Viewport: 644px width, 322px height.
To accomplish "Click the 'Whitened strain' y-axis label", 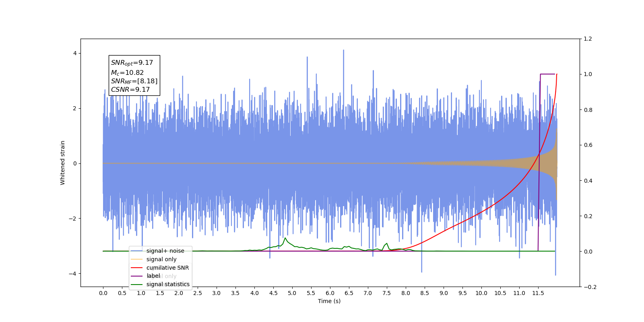I will (x=63, y=163).
